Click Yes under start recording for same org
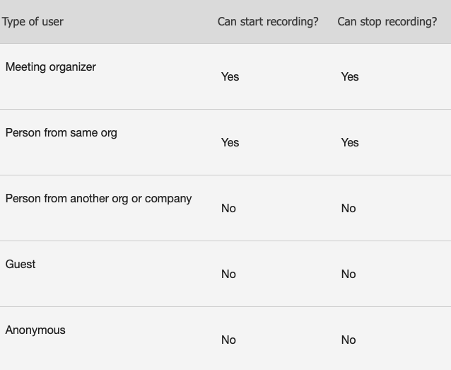 point(230,143)
